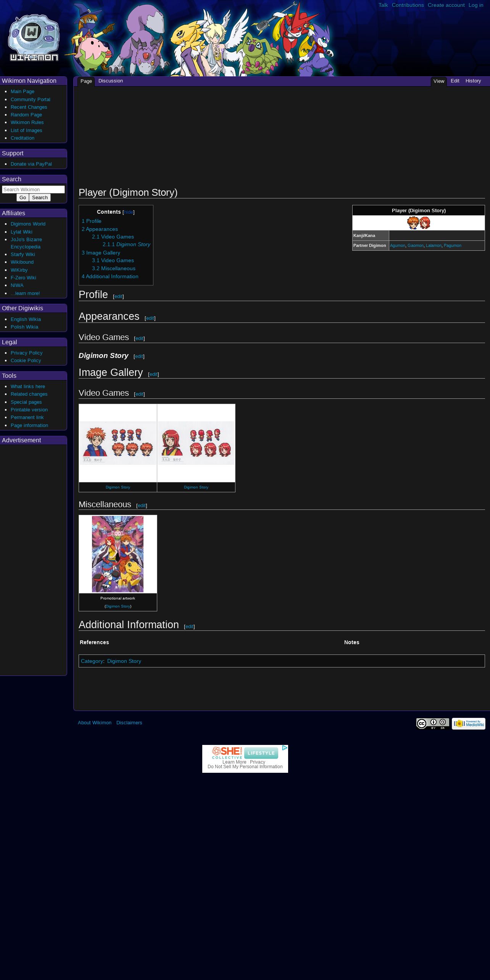Open What links here
Image resolution: width=490 pixels, height=980 pixels.
tap(28, 387)
